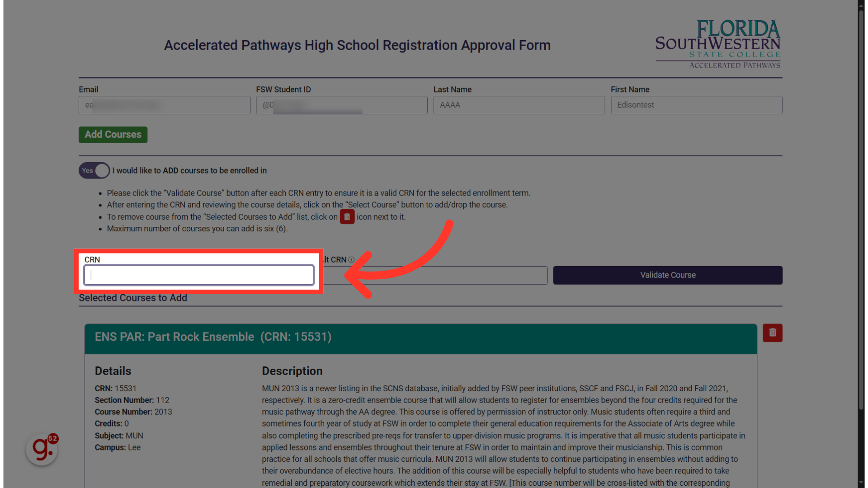Screen dimensions: 868x488
Task: Click the First Name field showing Edisontest
Action: pyautogui.click(x=696, y=105)
